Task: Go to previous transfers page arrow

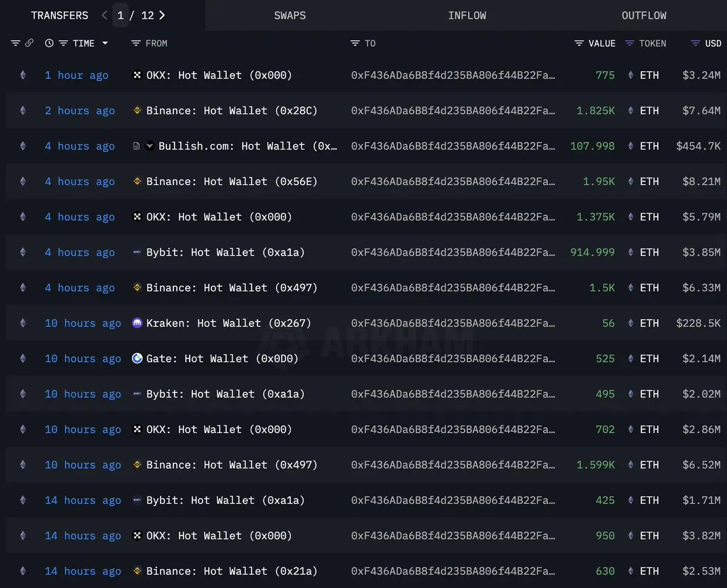Action: (x=105, y=15)
